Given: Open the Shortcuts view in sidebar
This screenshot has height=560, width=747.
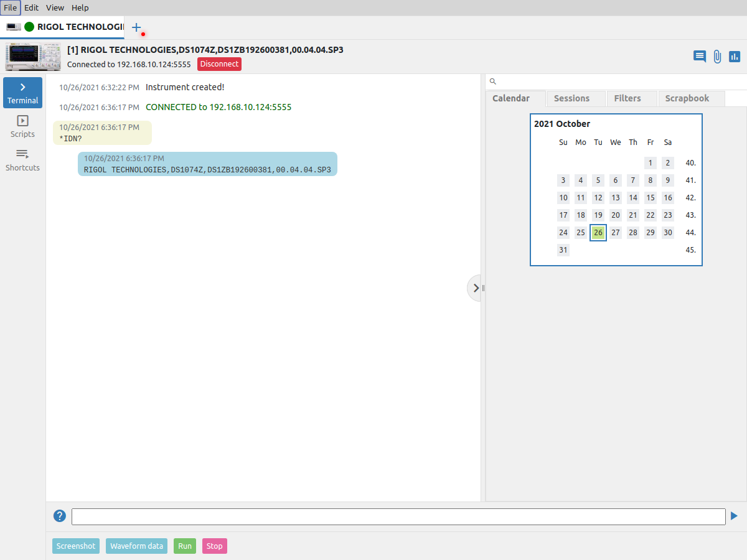Looking at the screenshot, I should coord(22,160).
